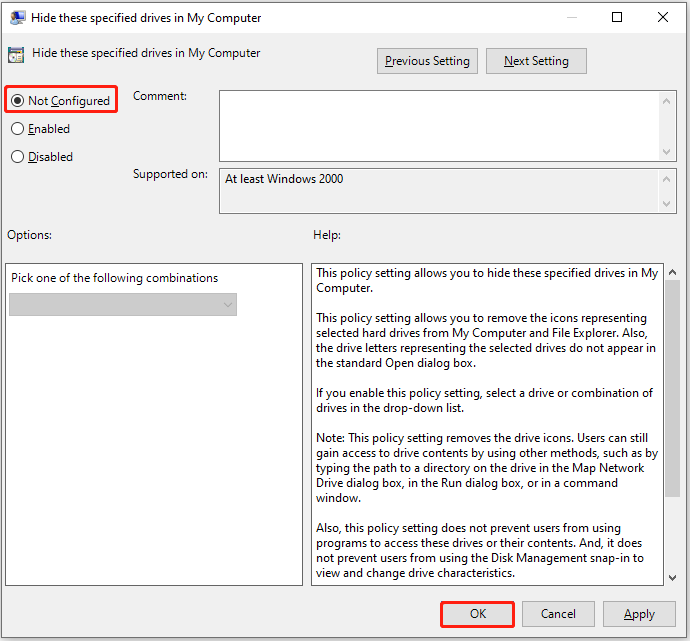Click the 'Comment:' label

[x=160, y=96]
